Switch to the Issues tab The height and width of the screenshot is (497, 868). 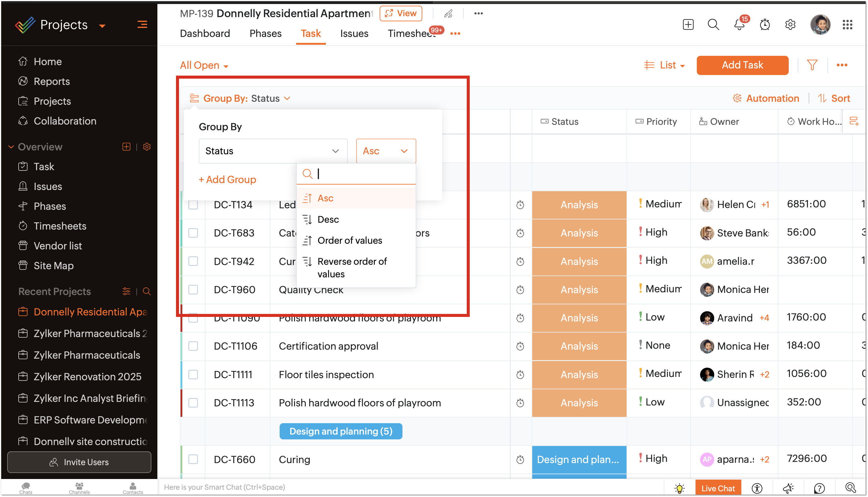click(354, 33)
